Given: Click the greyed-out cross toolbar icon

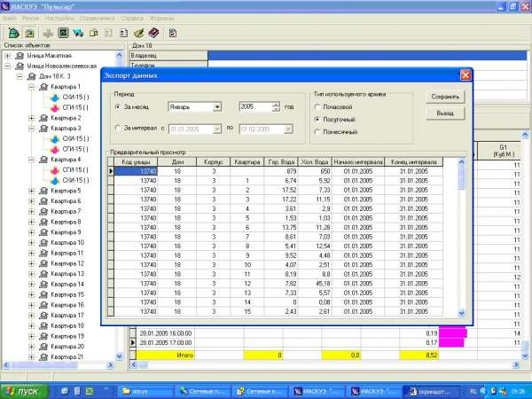Looking at the screenshot, I should pyautogui.click(x=48, y=34).
